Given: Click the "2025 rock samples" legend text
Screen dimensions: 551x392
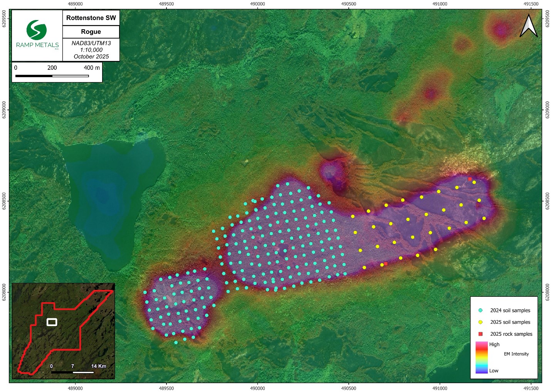Looking at the screenshot, I should click(x=511, y=334).
